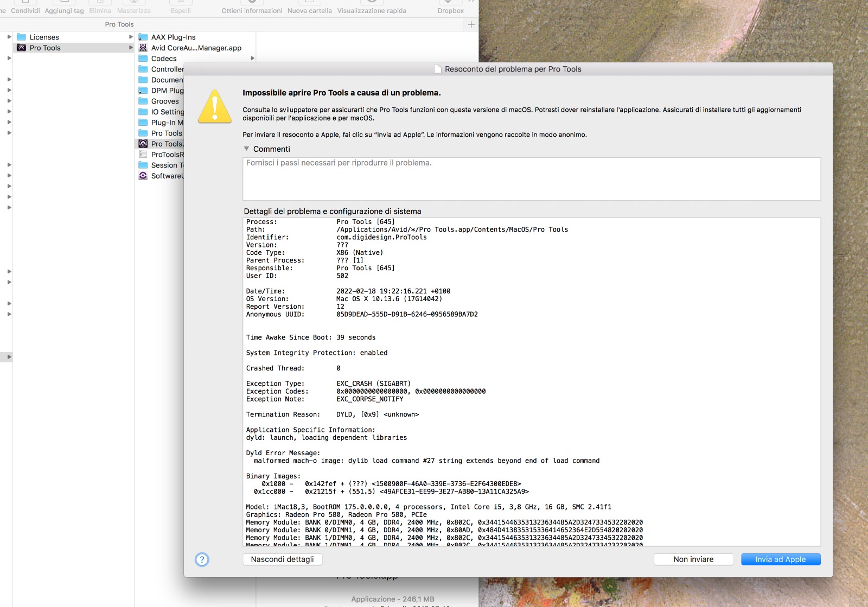Image resolution: width=868 pixels, height=607 pixels.
Task: Click the ProToolsR document icon
Action: click(143, 155)
